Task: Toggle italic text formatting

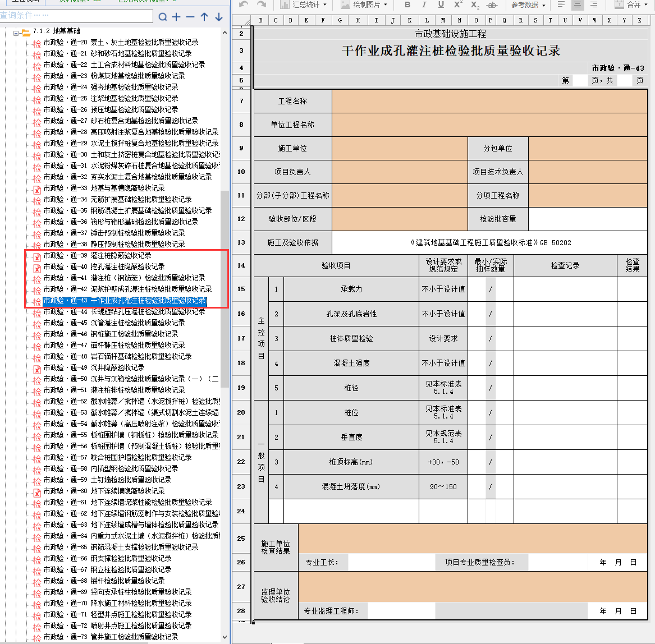Action: pos(424,4)
